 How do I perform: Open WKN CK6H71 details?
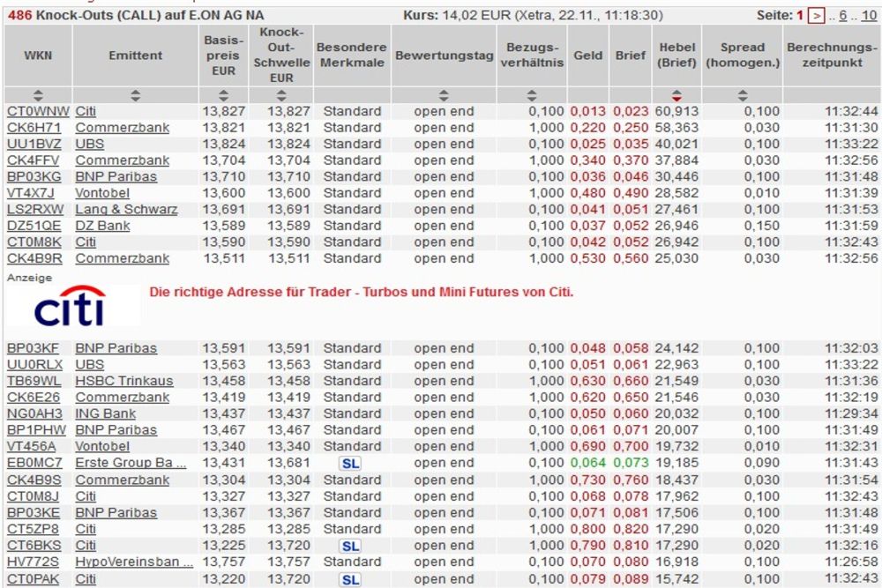coord(34,128)
